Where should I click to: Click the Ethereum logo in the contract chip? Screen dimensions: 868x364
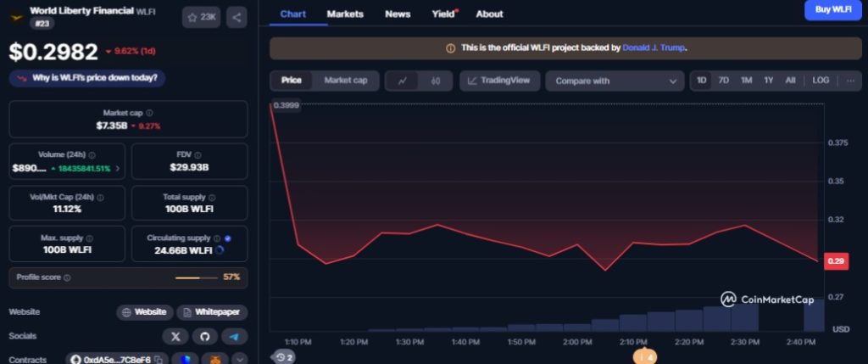(x=76, y=360)
